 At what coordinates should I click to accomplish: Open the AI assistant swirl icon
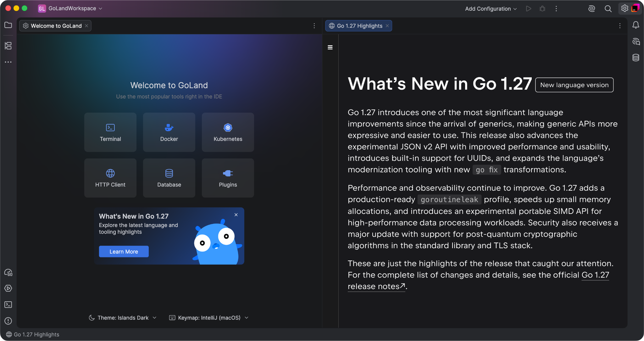(592, 9)
